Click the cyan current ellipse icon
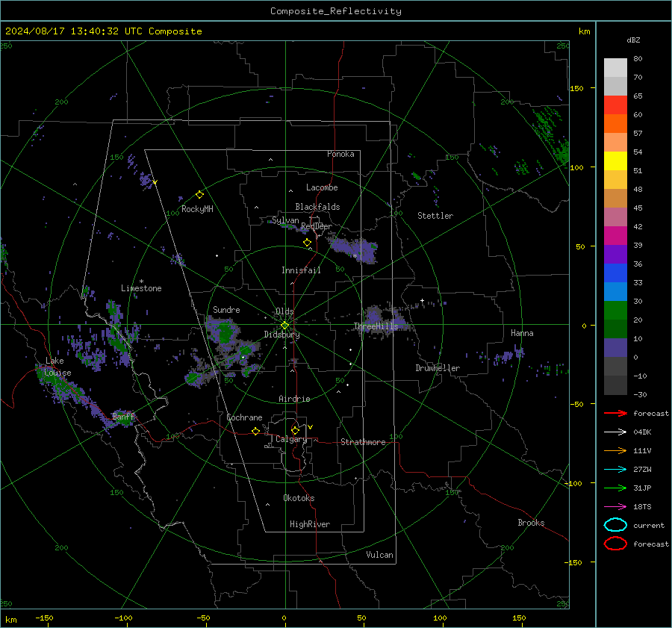Image resolution: width=672 pixels, height=628 pixels. coord(615,525)
